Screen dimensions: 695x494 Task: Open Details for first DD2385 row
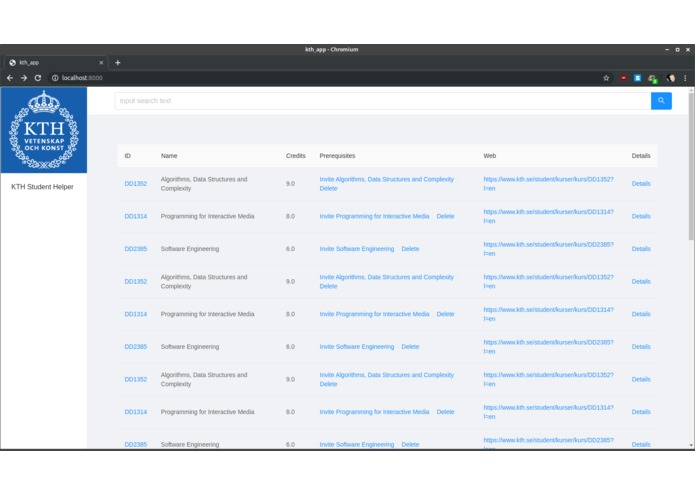(x=641, y=249)
